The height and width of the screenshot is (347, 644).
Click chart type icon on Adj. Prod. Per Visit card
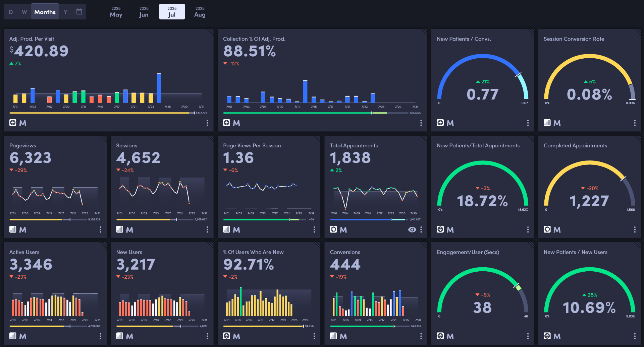coord(13,123)
